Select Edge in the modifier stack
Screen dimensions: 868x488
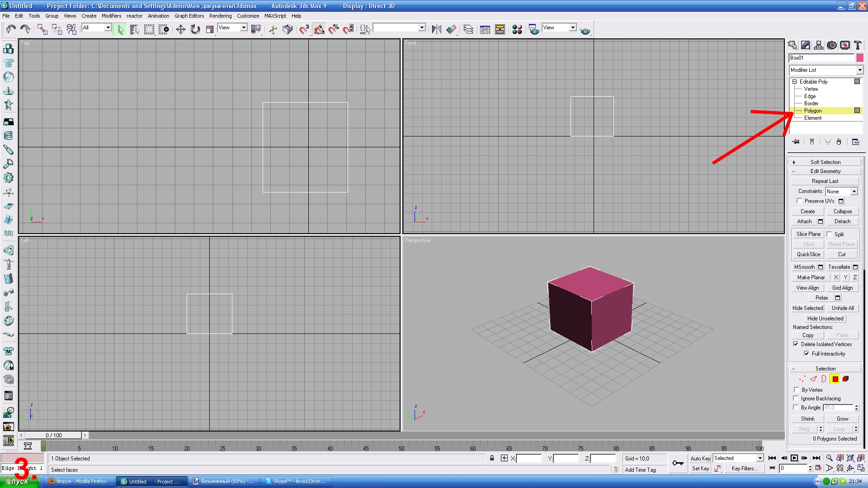point(810,96)
